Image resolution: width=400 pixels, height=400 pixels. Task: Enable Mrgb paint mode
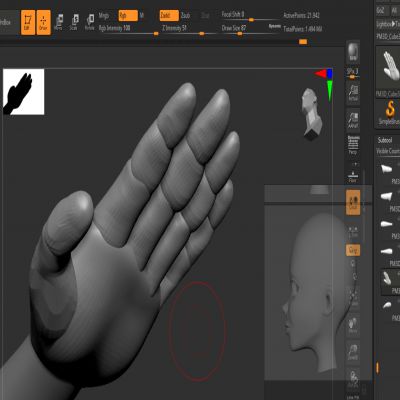pyautogui.click(x=104, y=15)
